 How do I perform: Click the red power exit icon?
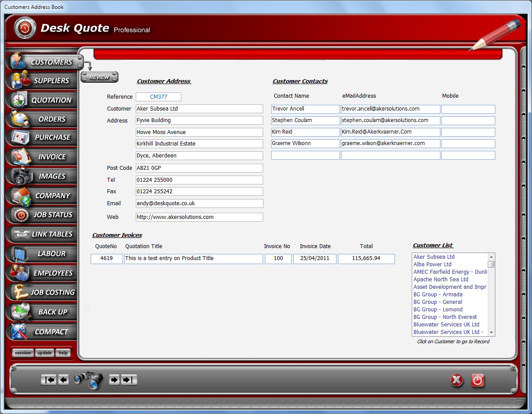478,380
